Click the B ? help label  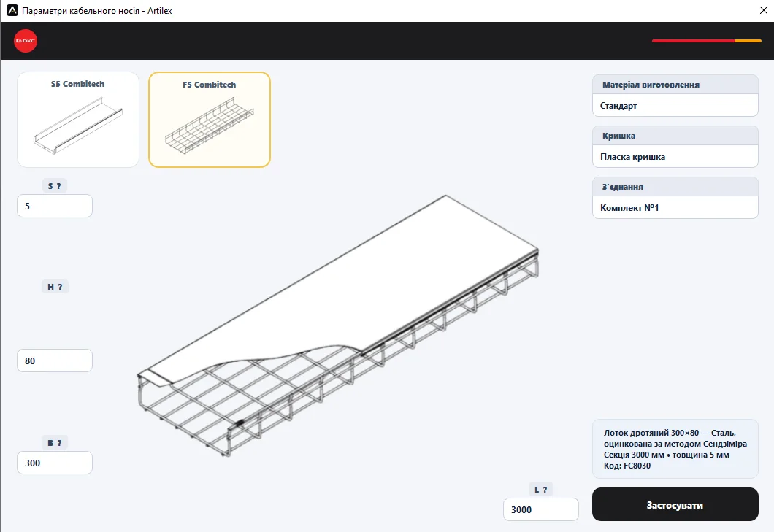pyautogui.click(x=55, y=443)
